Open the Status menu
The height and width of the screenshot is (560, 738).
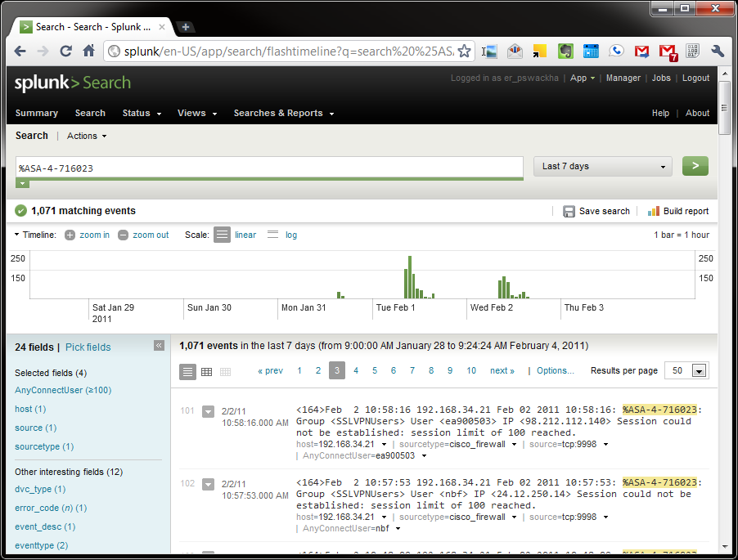pyautogui.click(x=142, y=113)
